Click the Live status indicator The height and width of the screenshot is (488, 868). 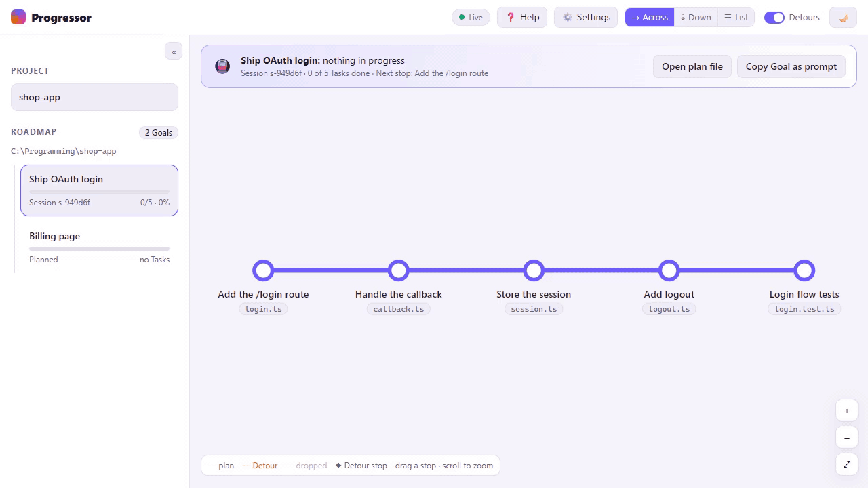coord(471,17)
